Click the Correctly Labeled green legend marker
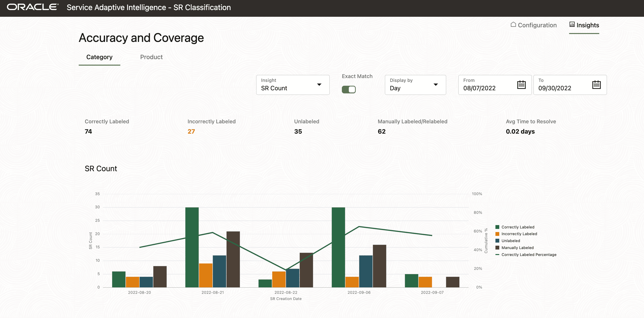644x318 pixels. [x=497, y=227]
